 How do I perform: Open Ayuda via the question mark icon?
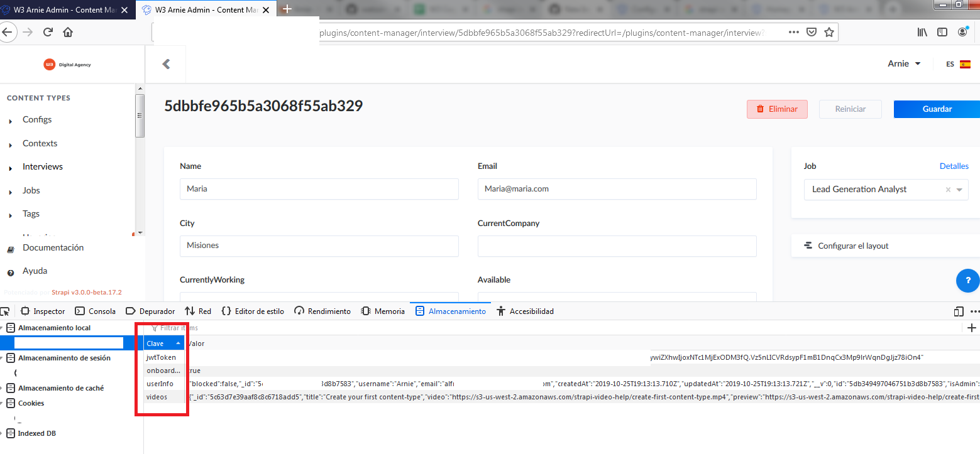pos(10,271)
